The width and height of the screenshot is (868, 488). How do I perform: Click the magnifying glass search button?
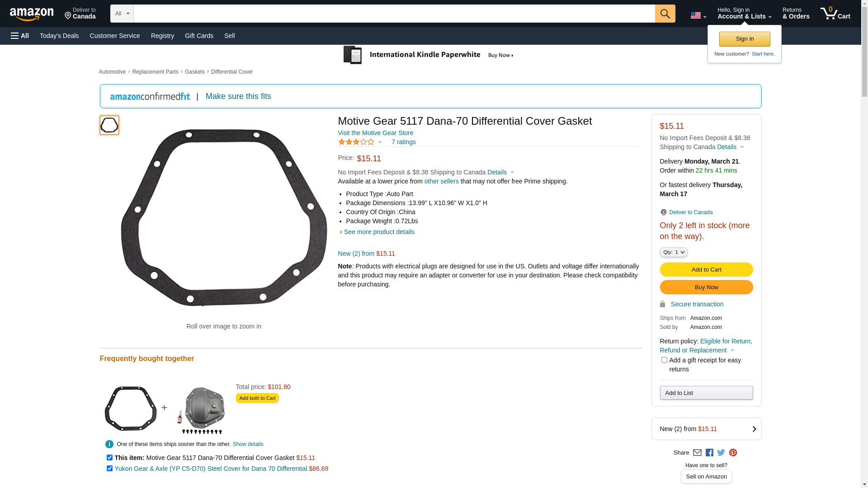665,14
